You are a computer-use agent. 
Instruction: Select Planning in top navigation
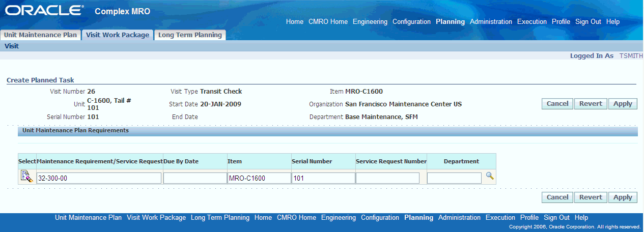(x=450, y=22)
